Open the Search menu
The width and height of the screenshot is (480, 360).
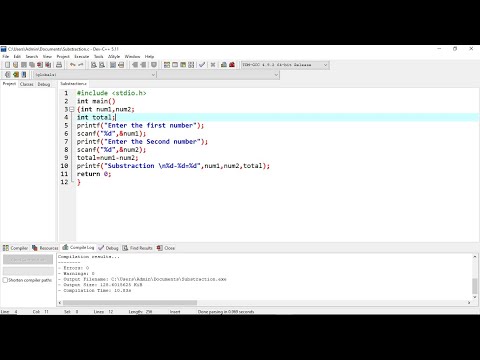tap(32, 56)
